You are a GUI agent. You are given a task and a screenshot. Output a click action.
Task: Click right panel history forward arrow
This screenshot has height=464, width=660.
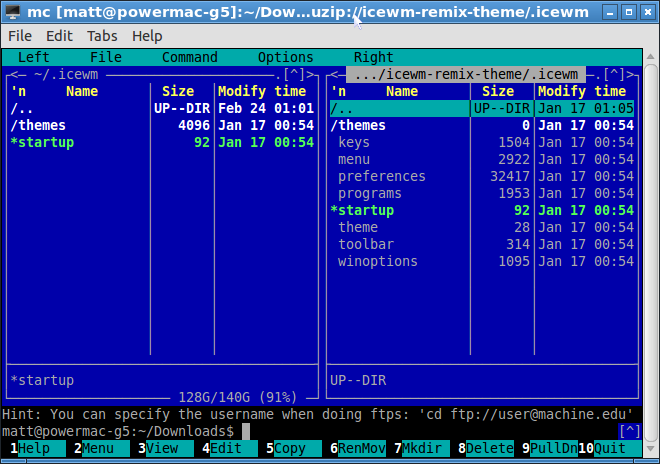pos(631,75)
